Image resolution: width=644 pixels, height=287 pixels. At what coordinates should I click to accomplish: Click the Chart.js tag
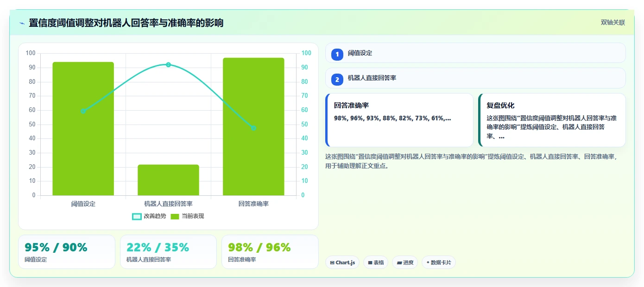point(342,262)
